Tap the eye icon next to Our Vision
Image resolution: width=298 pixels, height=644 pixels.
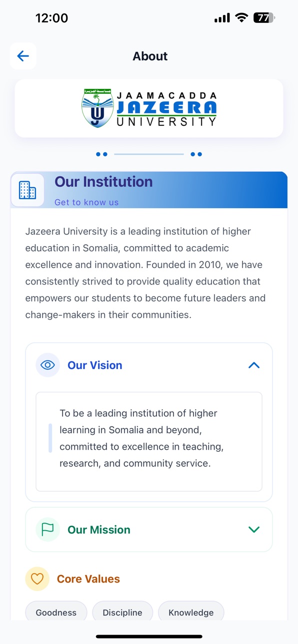pyautogui.click(x=47, y=365)
